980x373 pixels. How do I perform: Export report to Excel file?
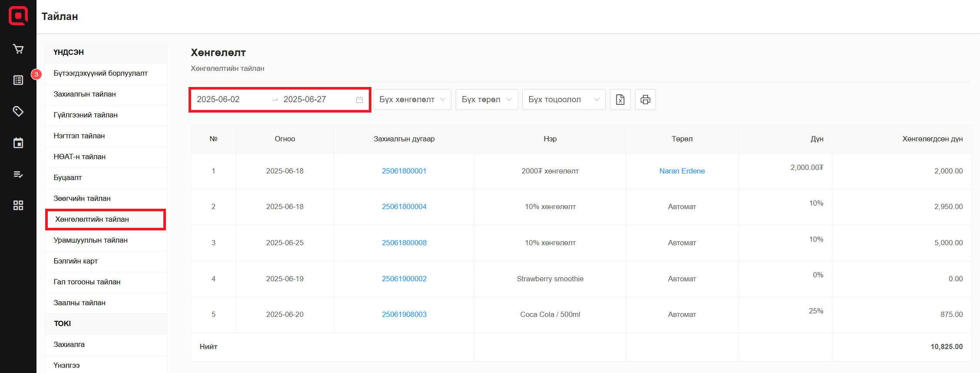tap(620, 100)
